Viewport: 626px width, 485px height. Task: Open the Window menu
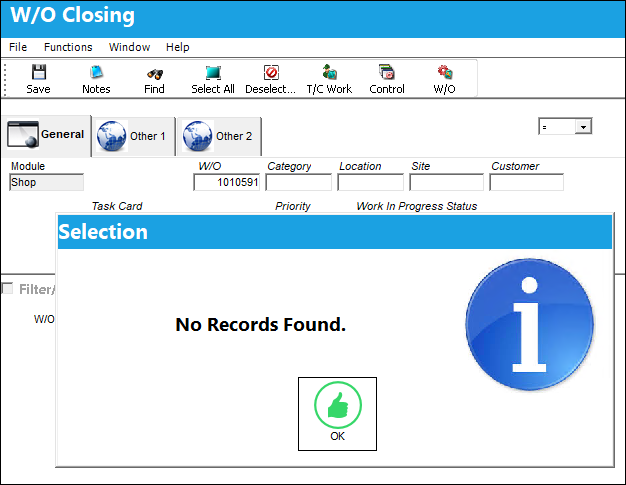pos(129,47)
